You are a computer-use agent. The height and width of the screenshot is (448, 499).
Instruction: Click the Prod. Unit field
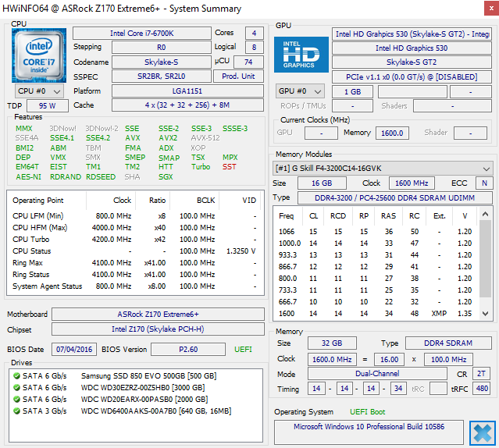238,76
